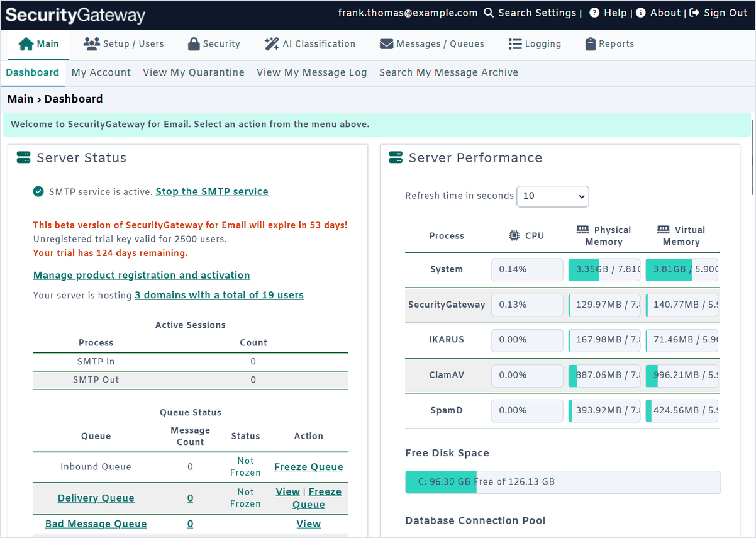The height and width of the screenshot is (538, 756).
Task: Click the Server Performance server icon
Action: pyautogui.click(x=396, y=158)
